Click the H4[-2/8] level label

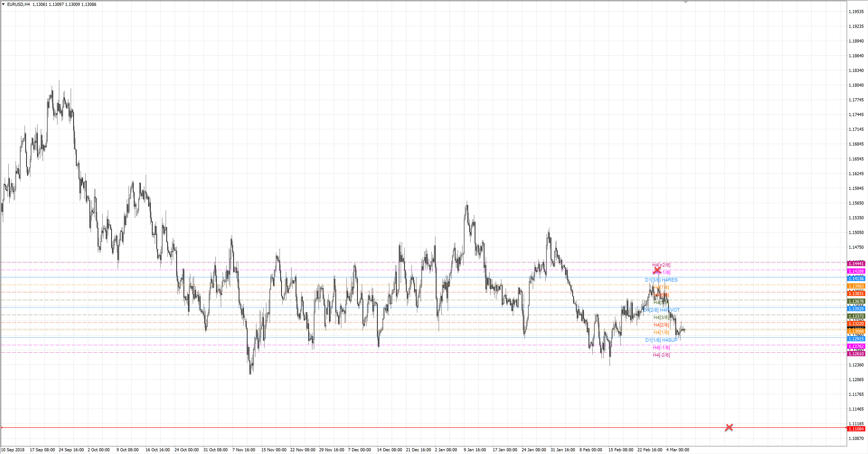point(661,355)
